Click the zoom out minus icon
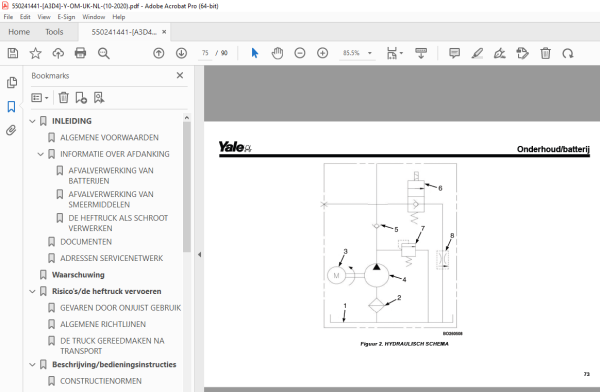The width and height of the screenshot is (600, 392). pyautogui.click(x=300, y=53)
